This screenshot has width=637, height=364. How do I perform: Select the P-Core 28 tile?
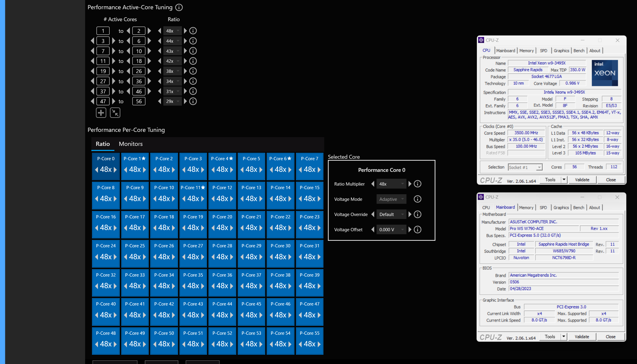point(222,254)
